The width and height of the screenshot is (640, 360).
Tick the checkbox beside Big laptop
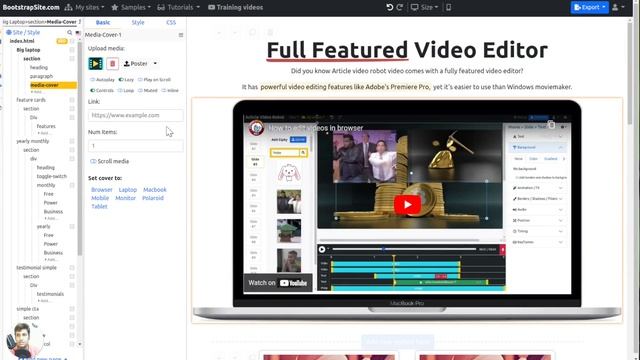(72, 50)
